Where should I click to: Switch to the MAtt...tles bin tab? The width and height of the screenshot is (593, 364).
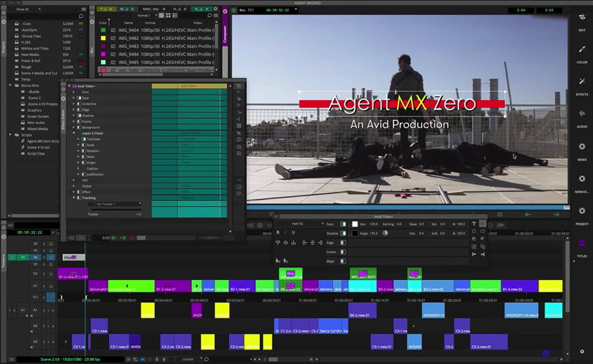pyautogui.click(x=151, y=9)
